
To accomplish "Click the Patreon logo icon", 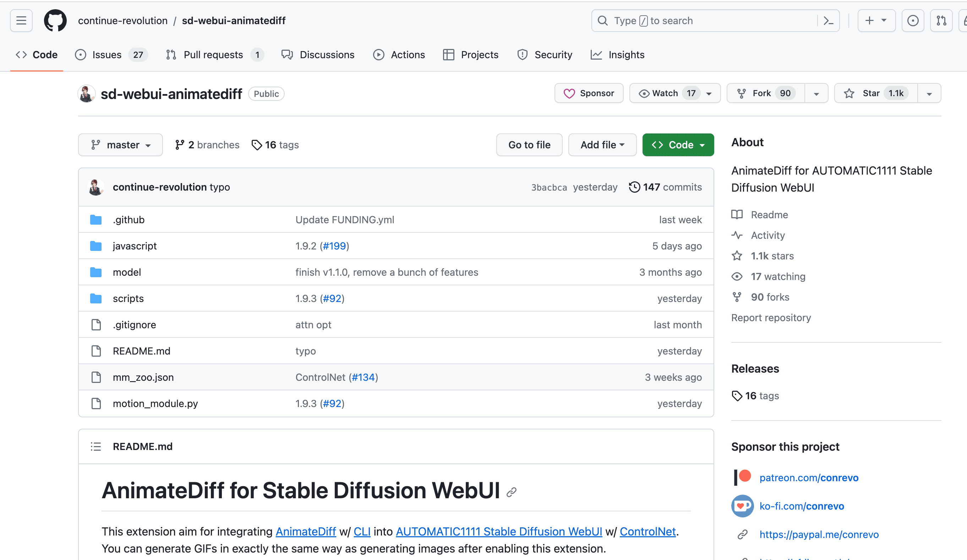I will click(x=742, y=478).
